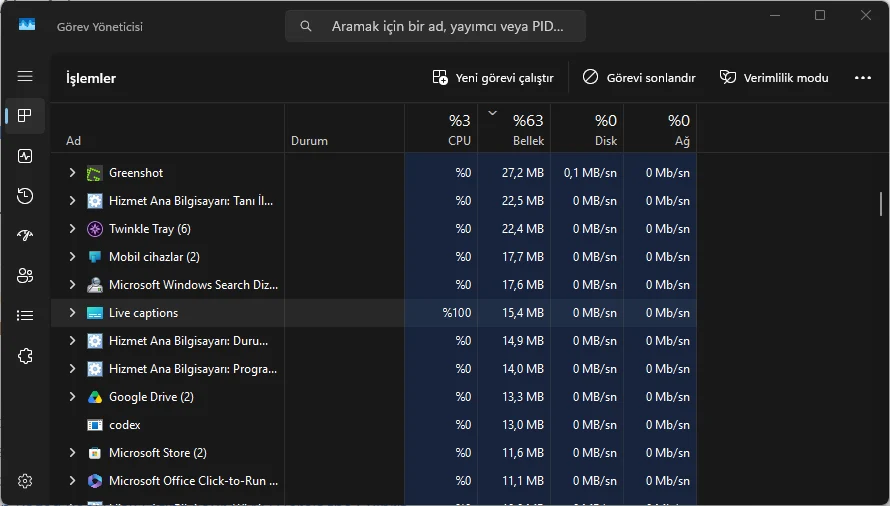Click the 13,3 MB memory value of Google Drive

point(523,397)
